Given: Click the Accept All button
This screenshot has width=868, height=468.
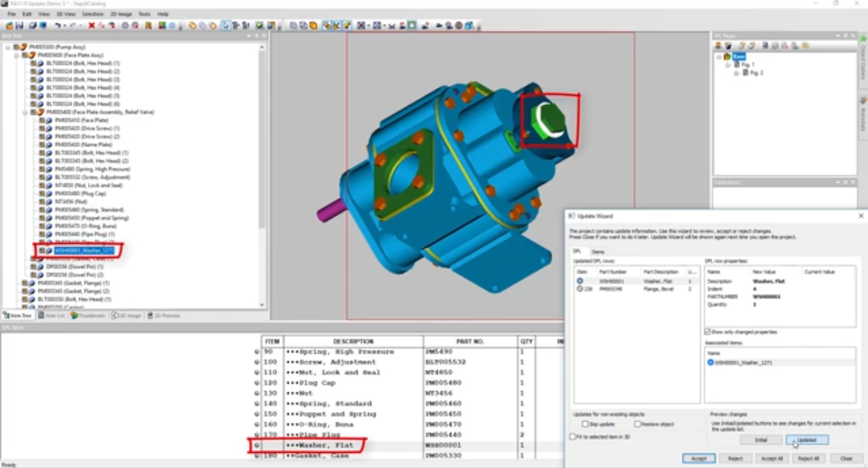Looking at the screenshot, I should pyautogui.click(x=772, y=458).
